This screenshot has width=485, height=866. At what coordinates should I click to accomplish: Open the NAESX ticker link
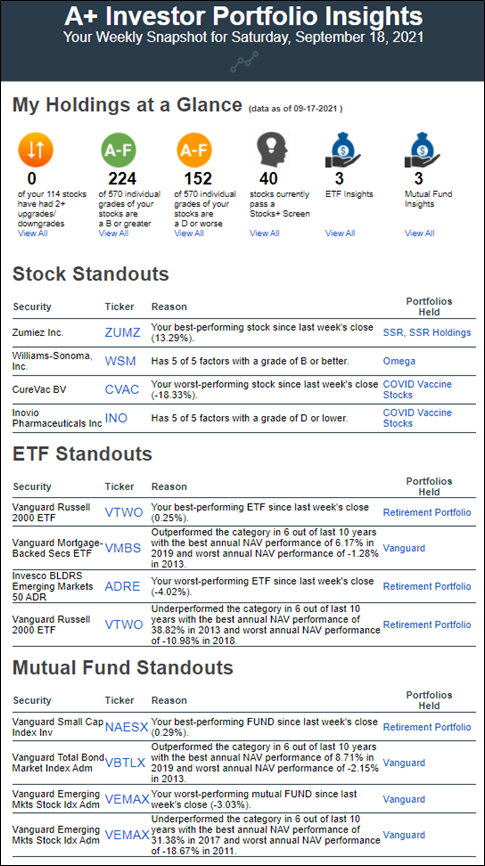[126, 727]
